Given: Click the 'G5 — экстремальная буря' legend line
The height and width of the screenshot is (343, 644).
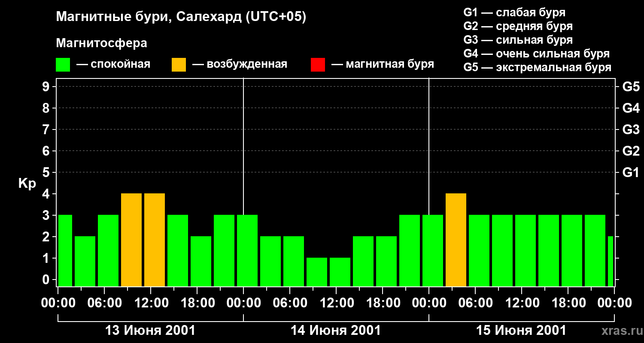Looking at the screenshot, I should [538, 68].
